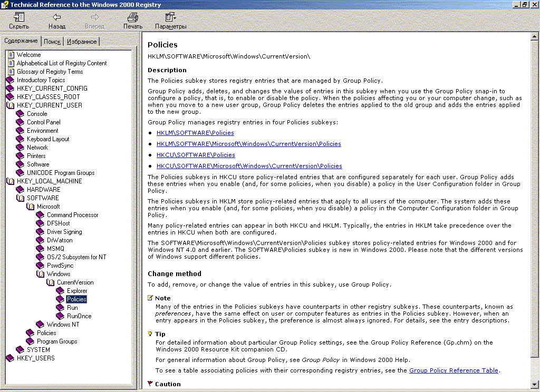The image size is (540, 392).
Task: Click the Скрыть (Hide) toolbar icon
Action: pyautogui.click(x=19, y=17)
